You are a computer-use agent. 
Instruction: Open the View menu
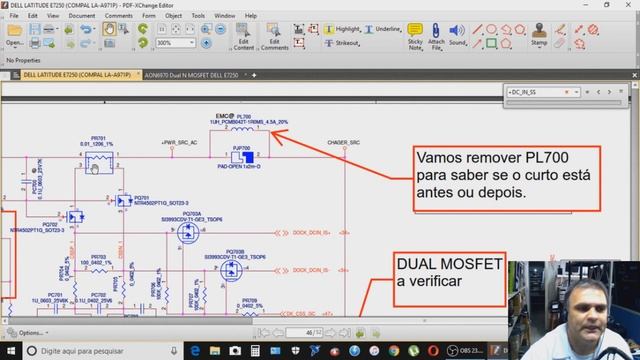pos(53,16)
